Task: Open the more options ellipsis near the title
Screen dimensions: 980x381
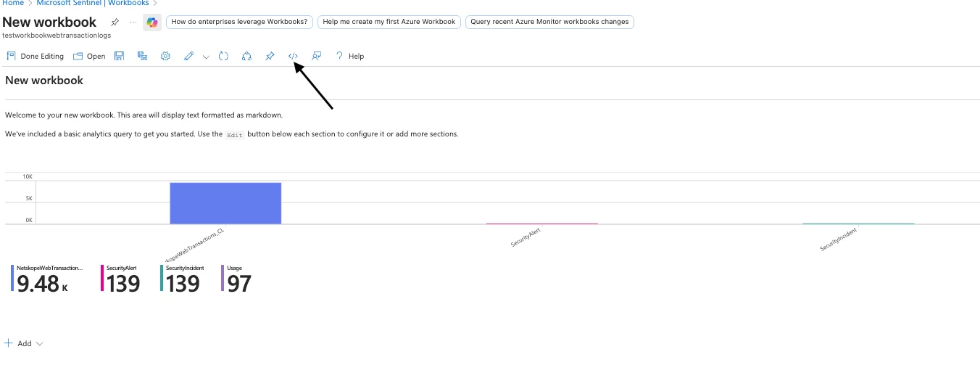Action: [x=133, y=22]
